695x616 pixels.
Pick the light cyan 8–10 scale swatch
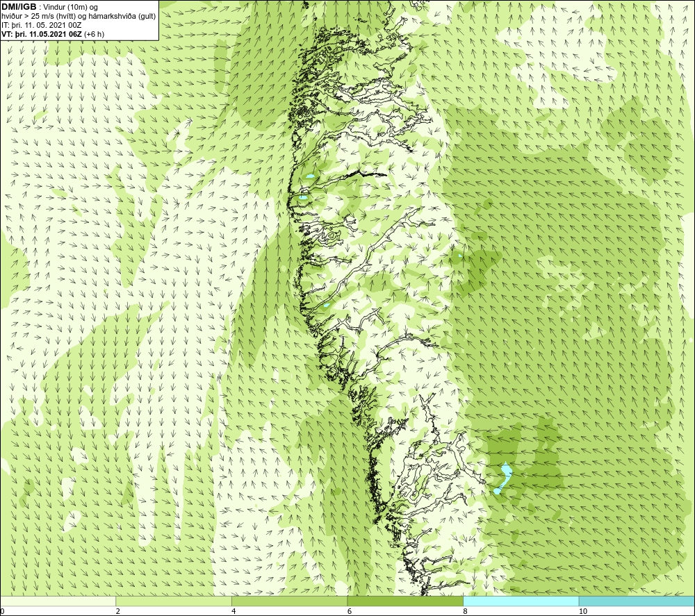[521, 601]
